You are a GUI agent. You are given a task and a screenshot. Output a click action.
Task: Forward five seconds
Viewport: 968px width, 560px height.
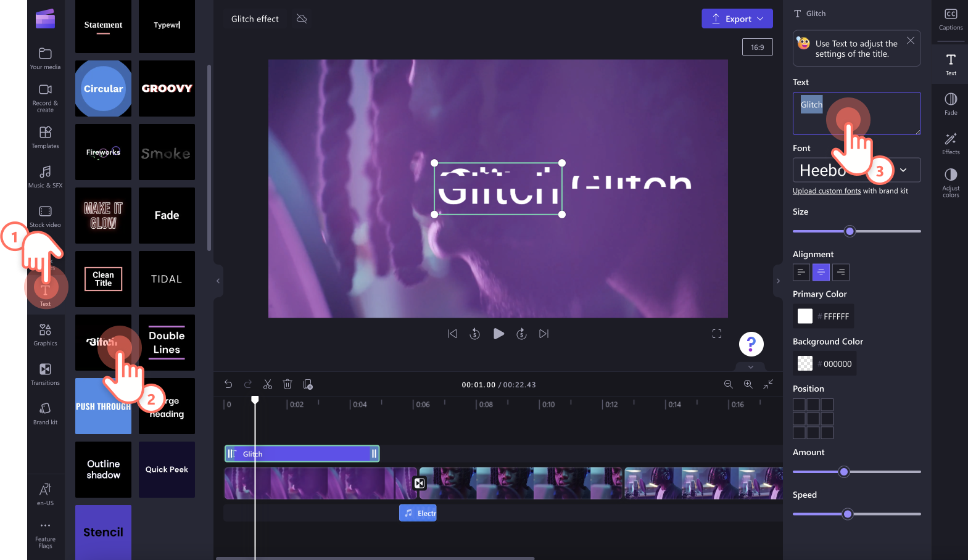click(521, 334)
